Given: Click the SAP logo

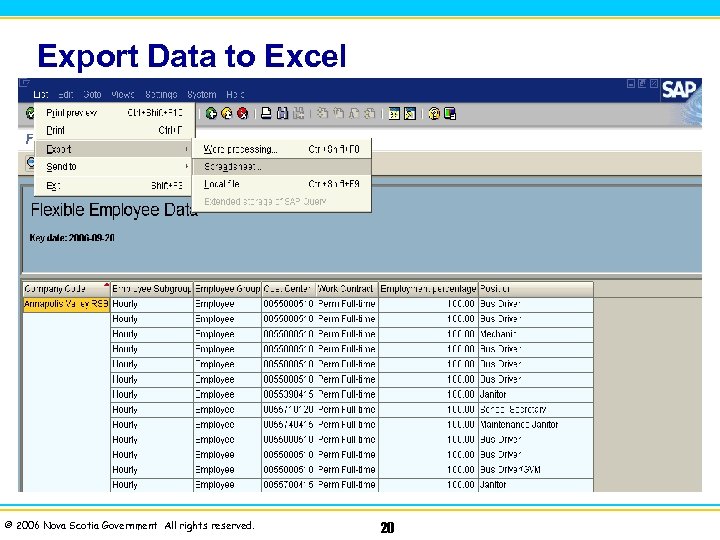Looking at the screenshot, I should tap(679, 90).
